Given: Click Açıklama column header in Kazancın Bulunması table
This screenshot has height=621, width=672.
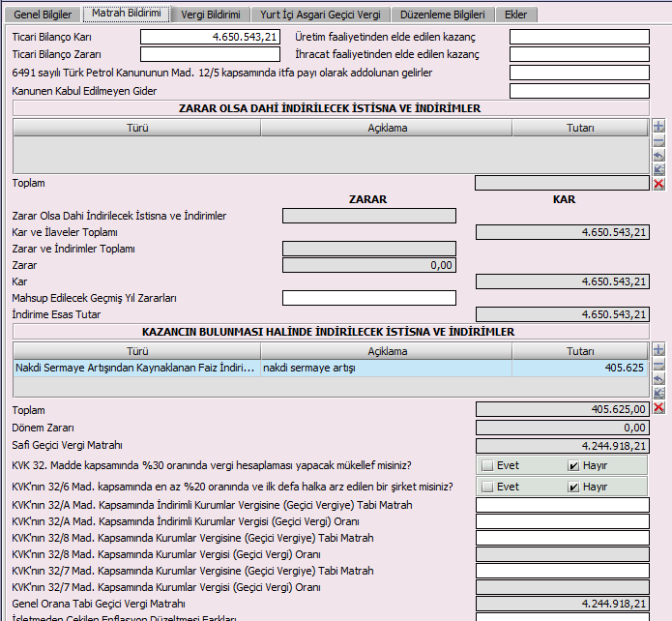Looking at the screenshot, I should tap(387, 351).
